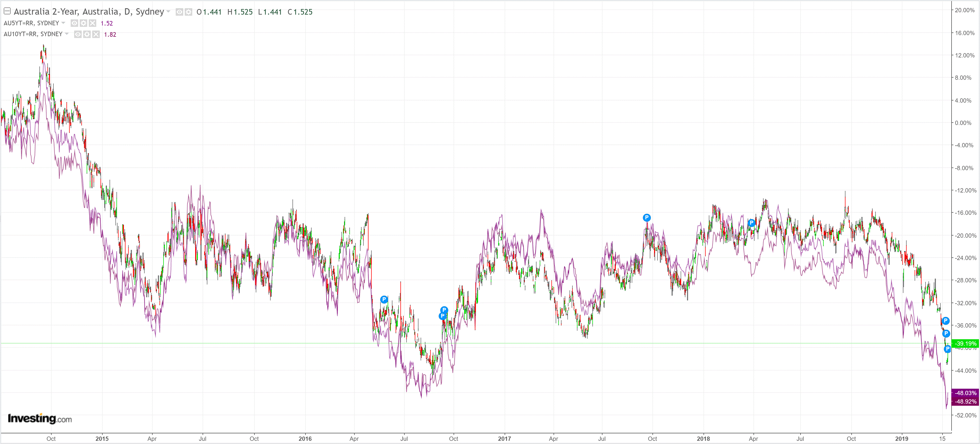The image size is (980, 444).
Task: Click the purple -48.03% price label
Action: (x=965, y=393)
